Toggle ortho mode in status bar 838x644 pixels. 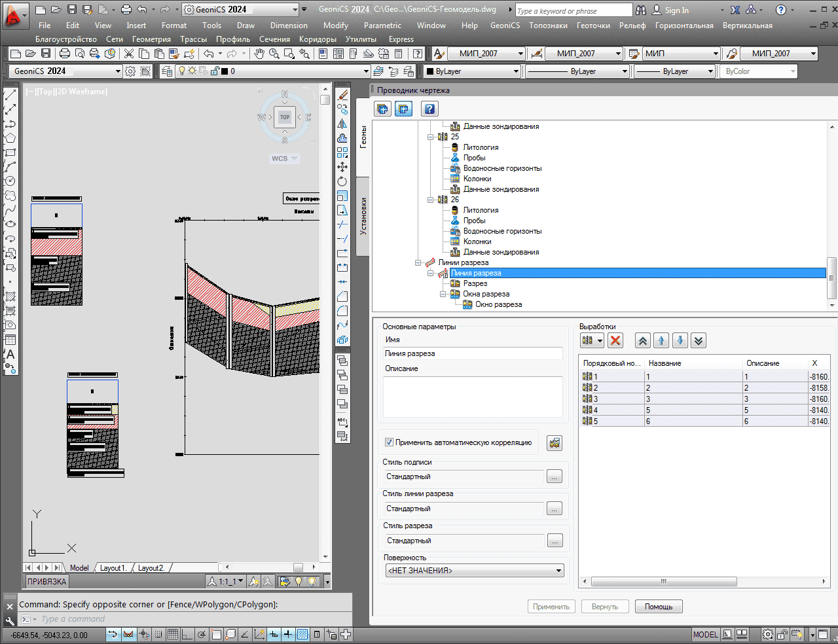187,634
